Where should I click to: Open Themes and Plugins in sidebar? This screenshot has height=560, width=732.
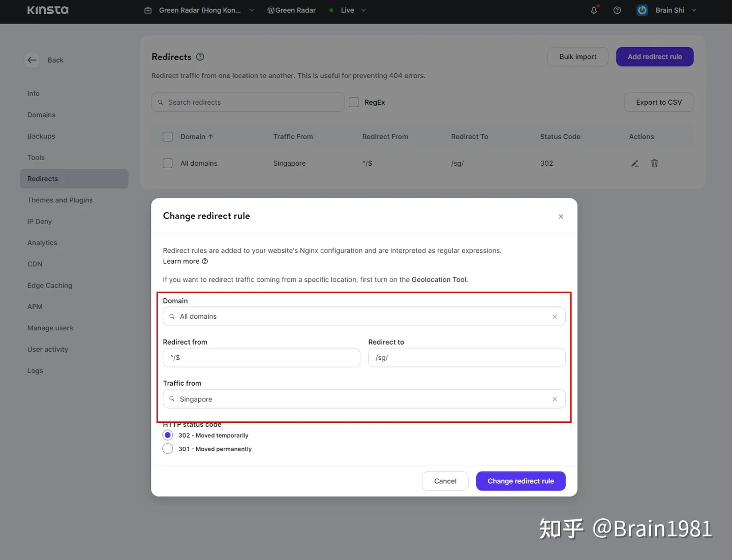(x=60, y=200)
